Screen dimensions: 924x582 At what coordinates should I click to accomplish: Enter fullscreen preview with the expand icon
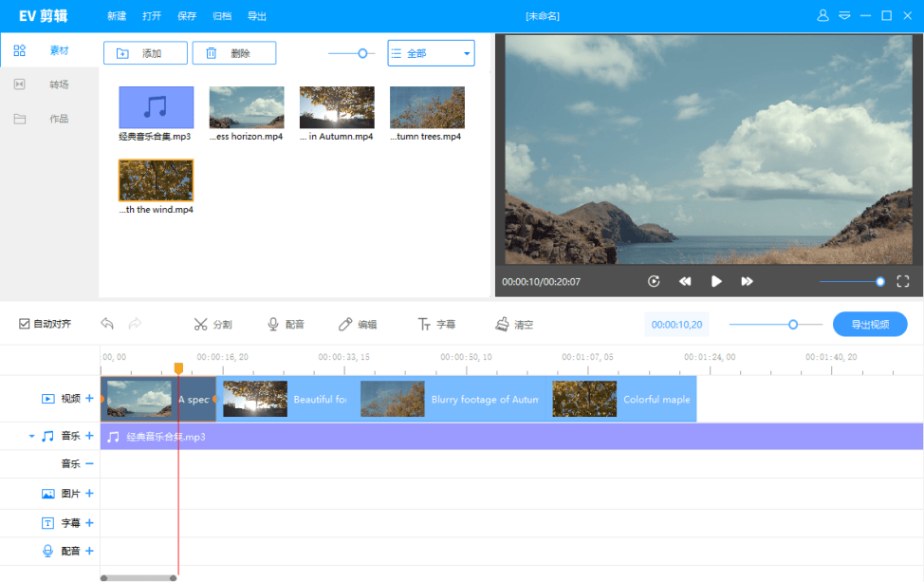point(903,281)
